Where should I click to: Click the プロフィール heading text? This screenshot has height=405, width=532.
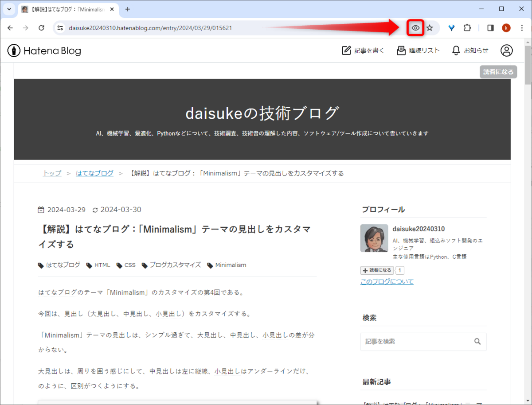[x=383, y=210]
